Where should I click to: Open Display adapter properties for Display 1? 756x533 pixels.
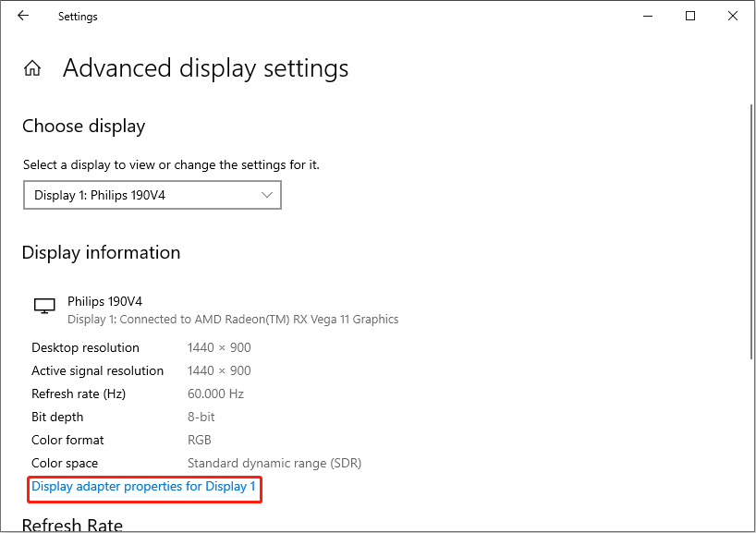pos(143,486)
